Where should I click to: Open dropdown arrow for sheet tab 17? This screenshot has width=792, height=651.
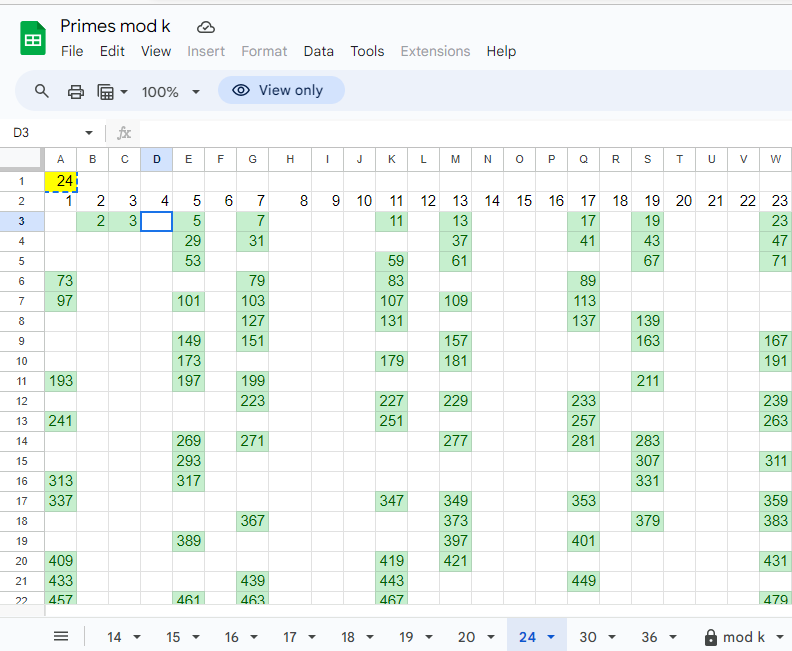pyautogui.click(x=312, y=637)
